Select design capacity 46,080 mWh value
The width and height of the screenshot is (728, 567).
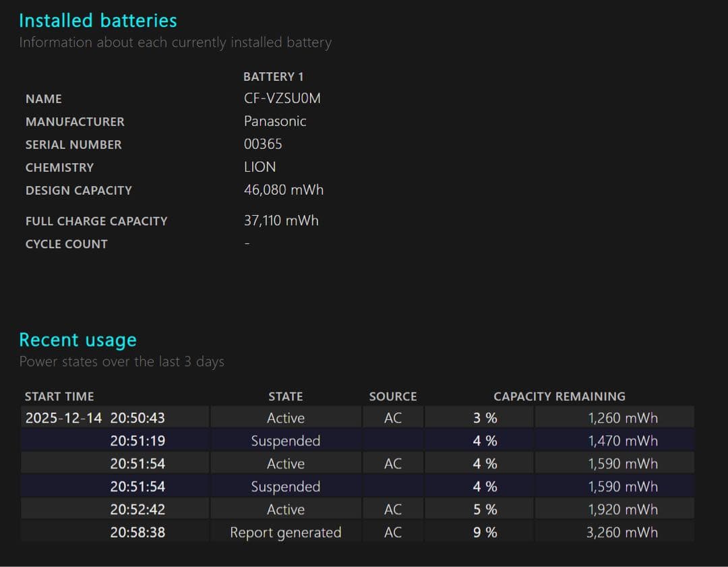click(x=284, y=190)
